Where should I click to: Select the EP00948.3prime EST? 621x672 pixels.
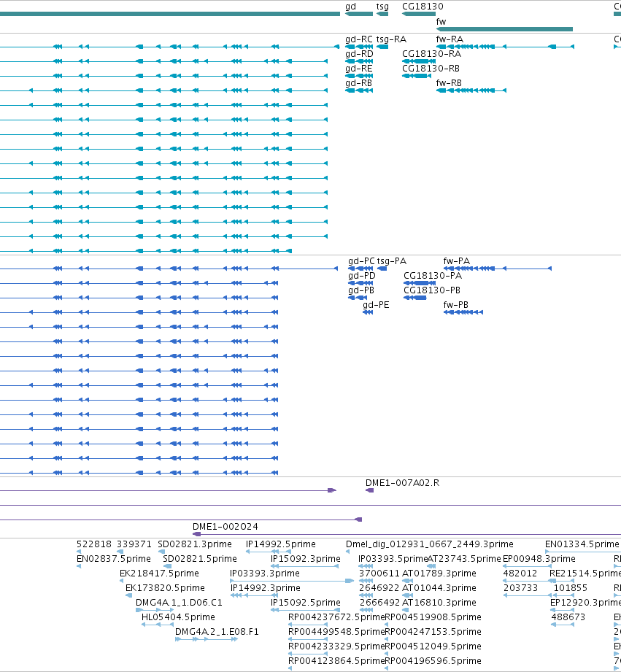[x=526, y=566]
